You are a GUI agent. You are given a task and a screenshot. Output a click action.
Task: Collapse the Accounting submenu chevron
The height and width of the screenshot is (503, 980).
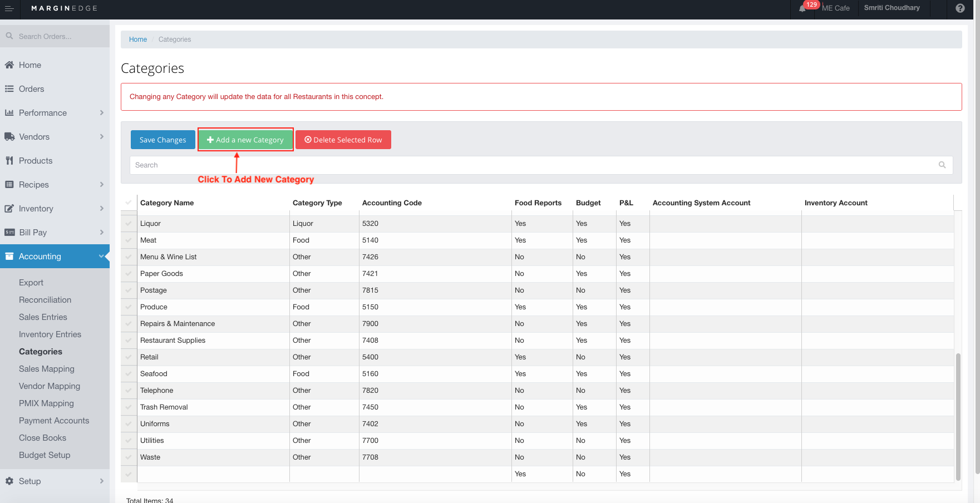101,257
